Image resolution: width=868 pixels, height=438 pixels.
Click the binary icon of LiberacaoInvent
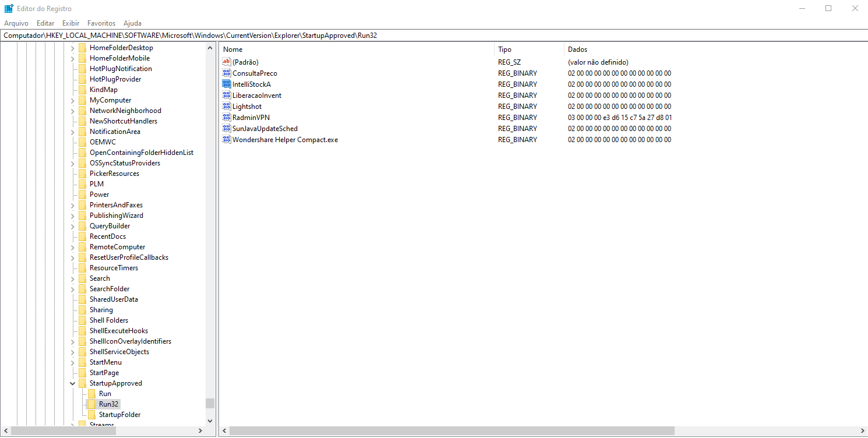point(227,96)
